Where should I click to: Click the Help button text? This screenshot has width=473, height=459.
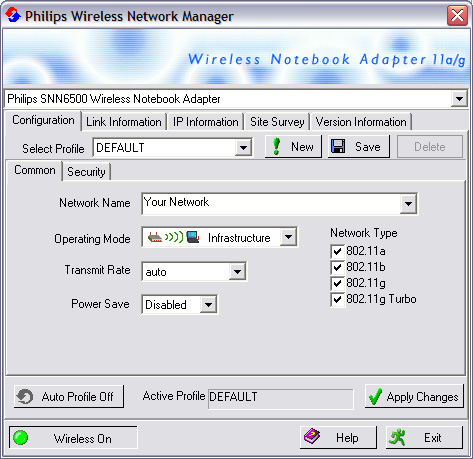pyautogui.click(x=347, y=438)
